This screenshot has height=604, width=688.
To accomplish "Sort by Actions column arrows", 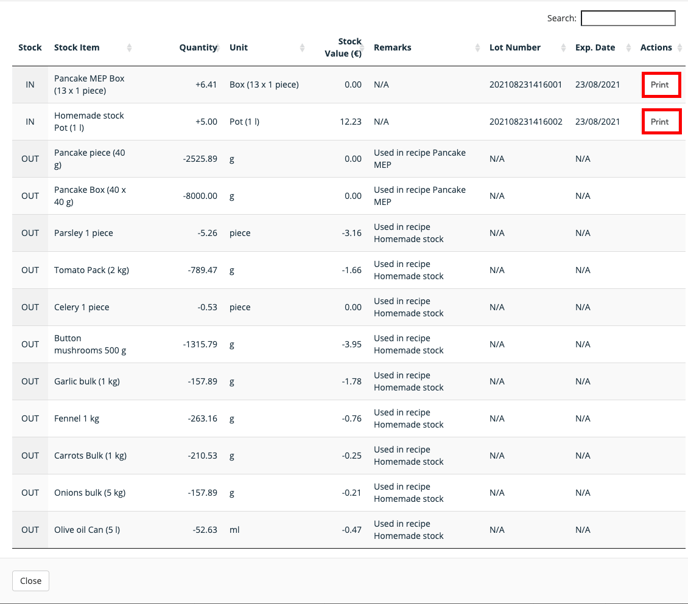I will 680,47.
